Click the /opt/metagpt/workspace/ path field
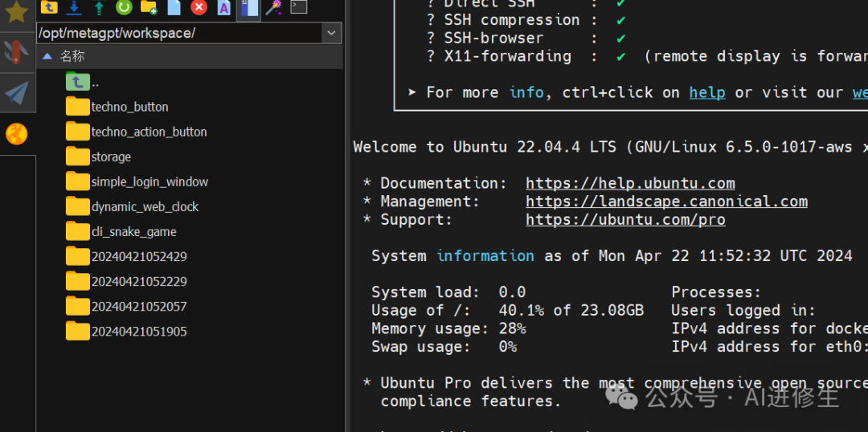868x432 pixels. coord(177,33)
